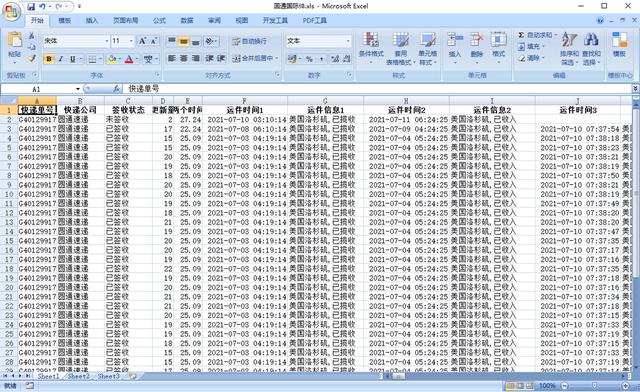The image size is (640, 392).
Task: Click the format painter brush icon
Action: (31, 59)
